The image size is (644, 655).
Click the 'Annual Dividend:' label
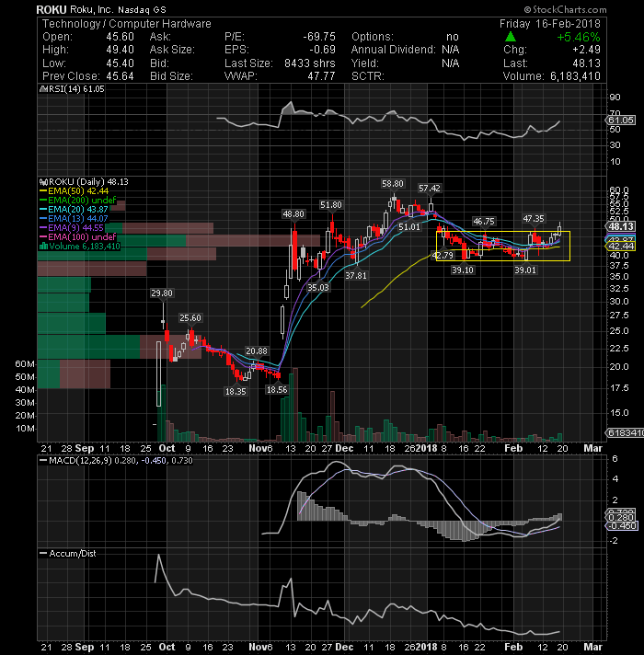coord(394,50)
